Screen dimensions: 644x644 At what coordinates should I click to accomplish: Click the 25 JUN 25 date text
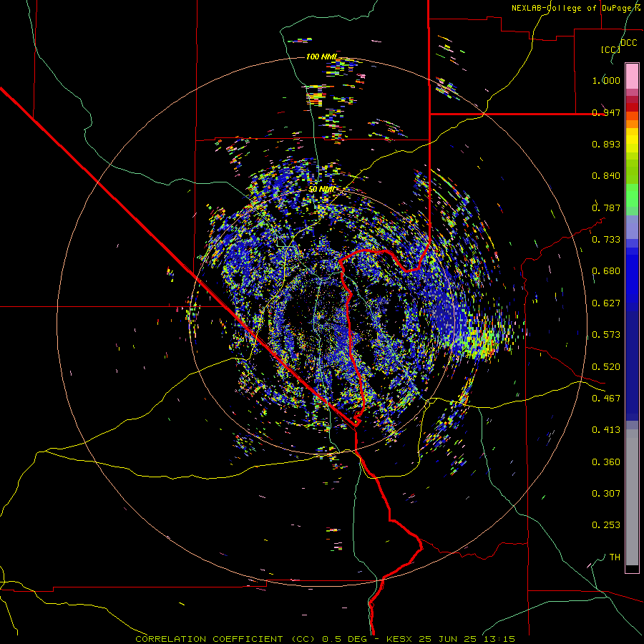448,639
